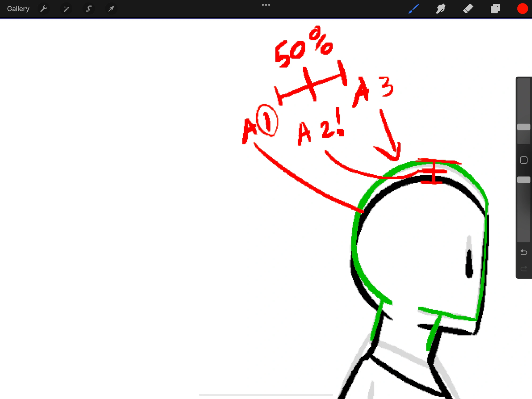This screenshot has width=532, height=399.
Task: Activate the Selection S-shaped tool
Action: [x=89, y=9]
